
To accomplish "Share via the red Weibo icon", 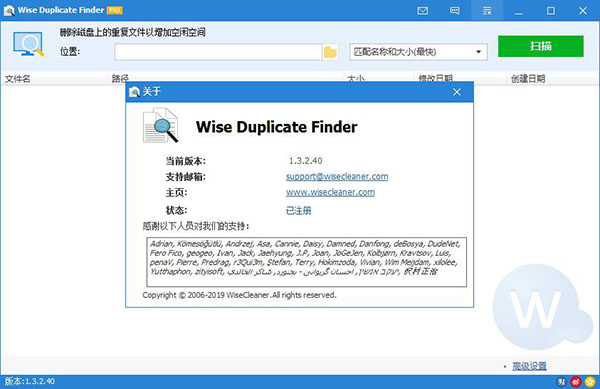I will [x=576, y=381].
